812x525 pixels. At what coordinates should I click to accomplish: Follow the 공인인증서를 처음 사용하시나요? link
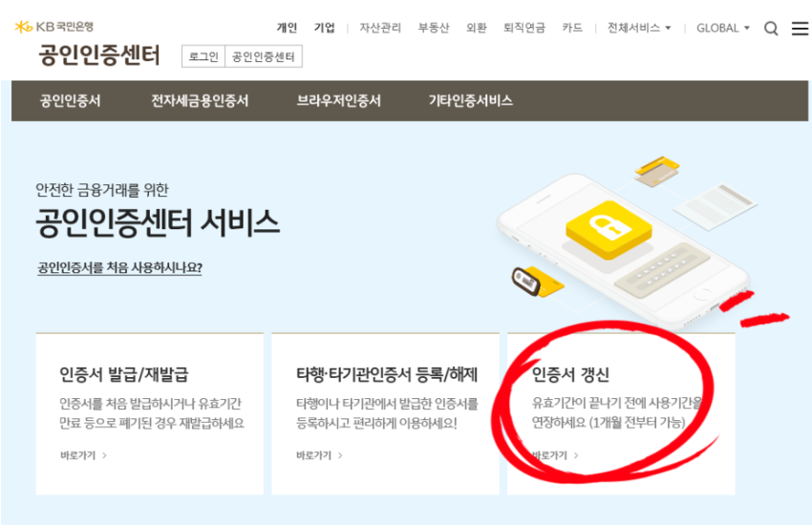(119, 267)
